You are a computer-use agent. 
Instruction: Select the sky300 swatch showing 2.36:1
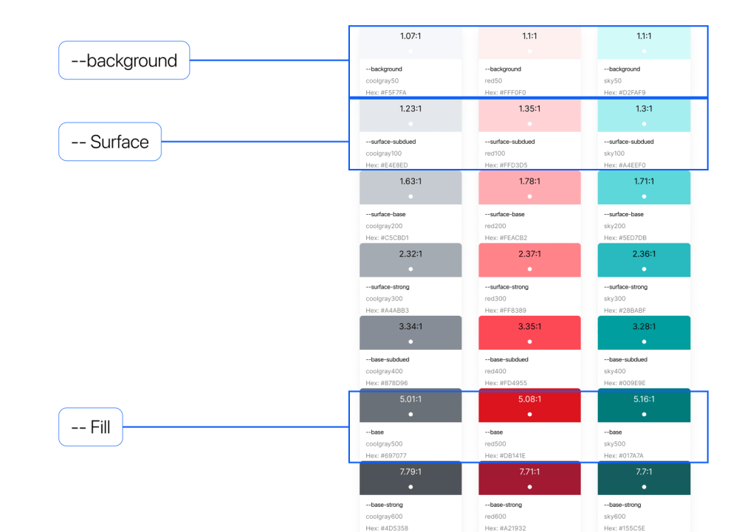(x=644, y=260)
